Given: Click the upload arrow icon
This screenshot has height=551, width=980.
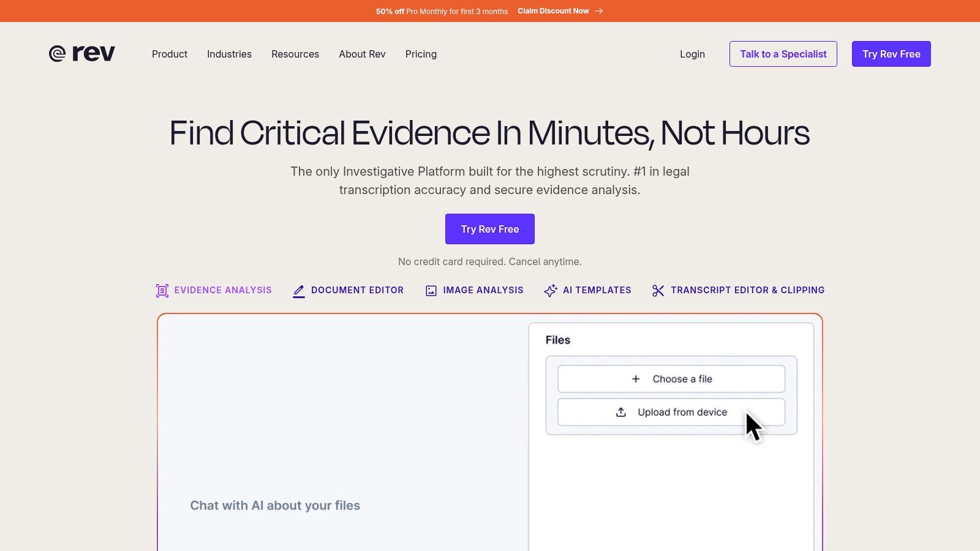Looking at the screenshot, I should click(621, 412).
